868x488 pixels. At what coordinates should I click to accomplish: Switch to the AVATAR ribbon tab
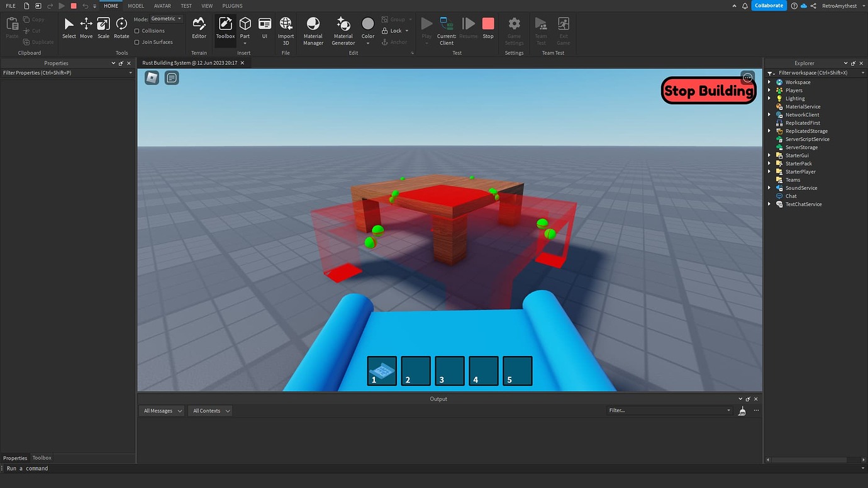coord(162,6)
